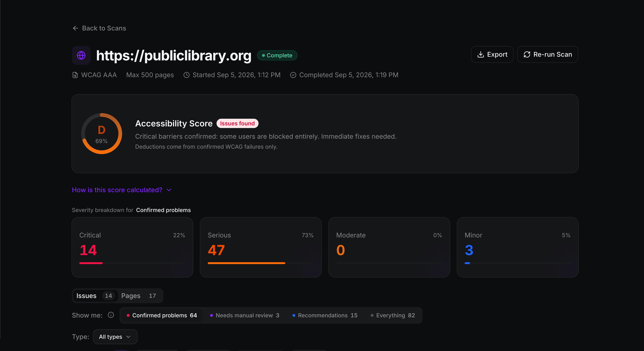Expand How is this score calculated
This screenshot has width=644, height=351.
[x=122, y=190]
